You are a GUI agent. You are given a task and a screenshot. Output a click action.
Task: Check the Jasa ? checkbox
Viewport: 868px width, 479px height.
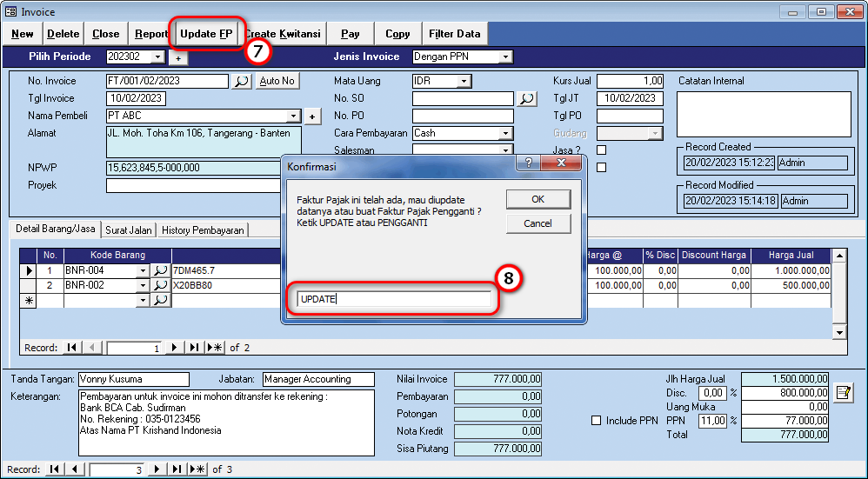pos(601,150)
